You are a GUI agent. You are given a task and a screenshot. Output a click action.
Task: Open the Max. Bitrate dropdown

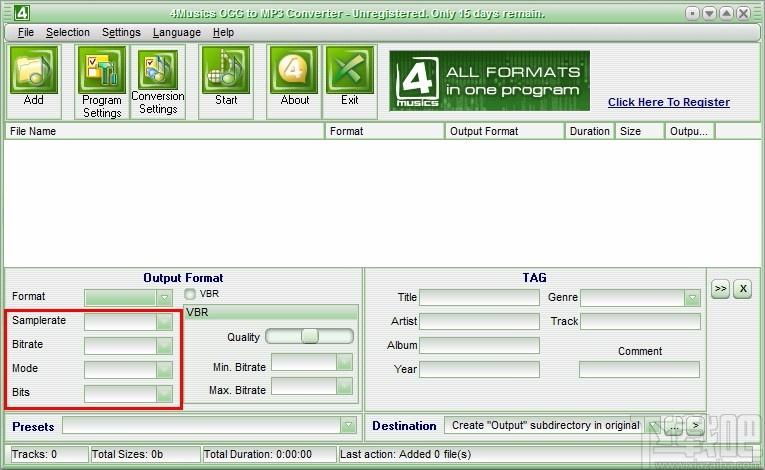[344, 386]
